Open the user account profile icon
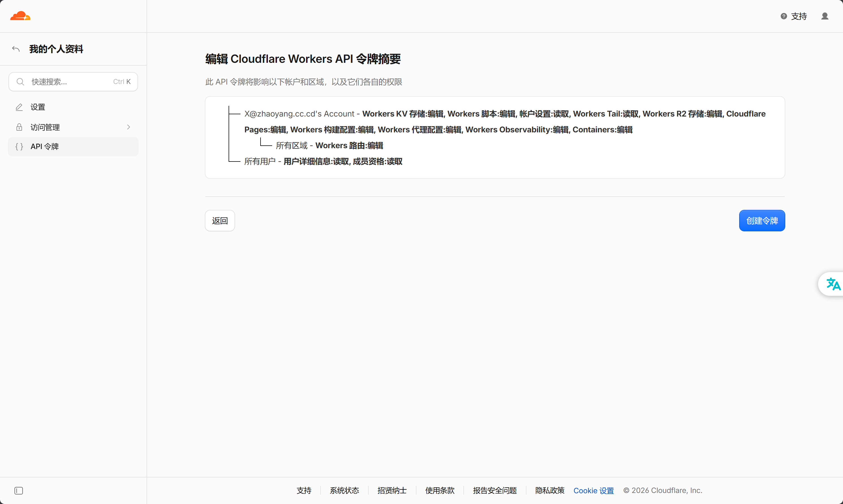 [825, 16]
